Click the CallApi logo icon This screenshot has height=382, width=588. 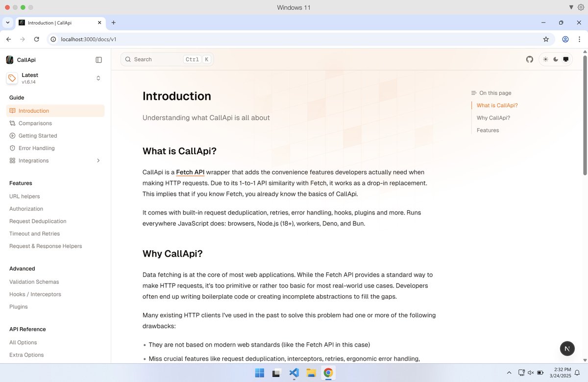click(x=10, y=60)
